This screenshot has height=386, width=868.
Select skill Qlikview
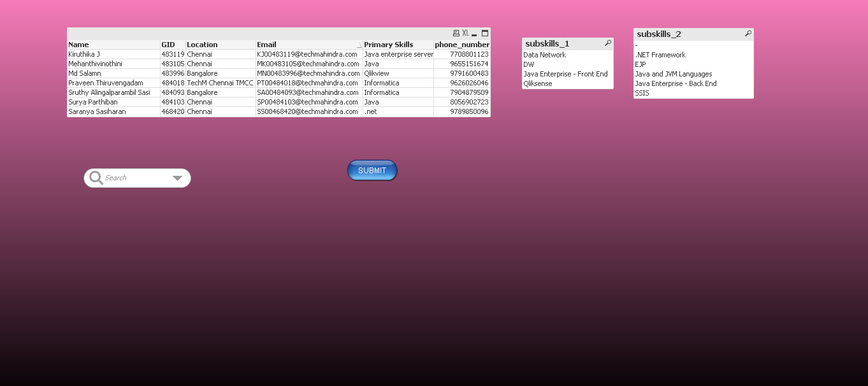click(398, 73)
